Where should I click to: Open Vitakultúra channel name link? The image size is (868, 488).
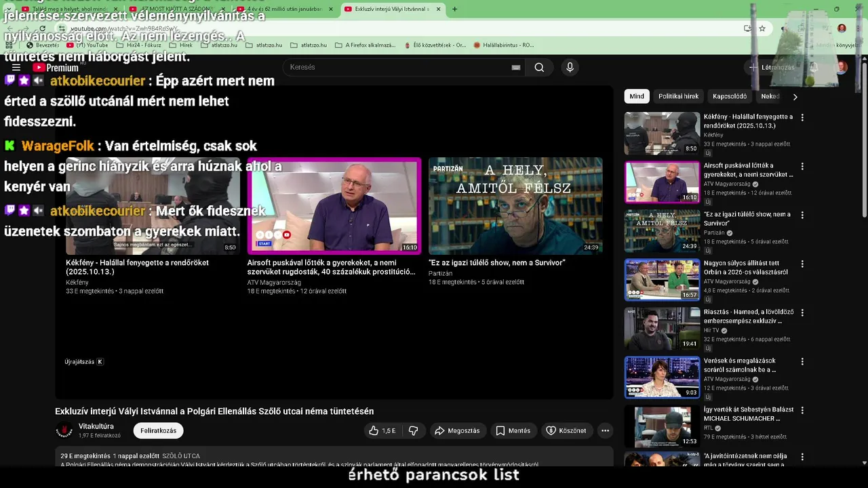coord(96,426)
